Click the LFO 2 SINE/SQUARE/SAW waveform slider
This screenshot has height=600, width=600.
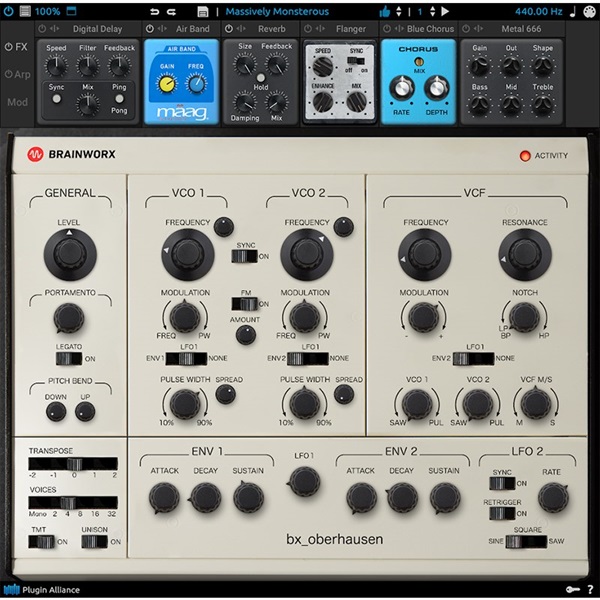coord(526,541)
